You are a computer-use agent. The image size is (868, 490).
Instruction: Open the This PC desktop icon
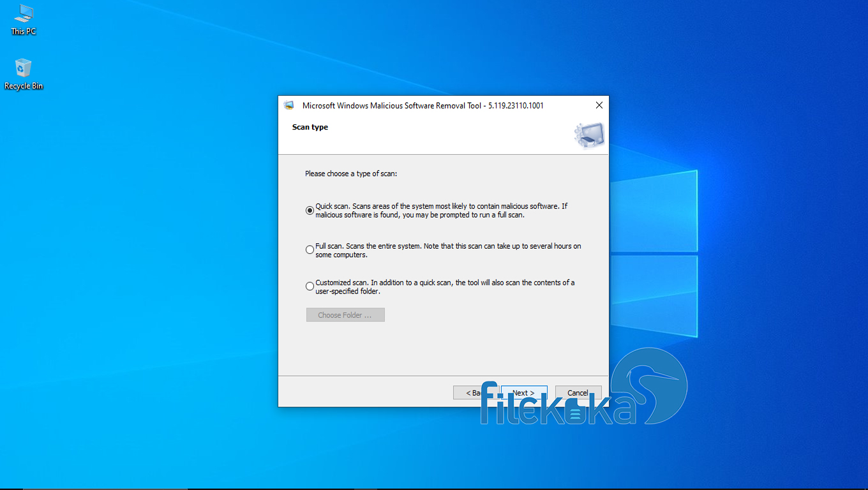point(24,19)
